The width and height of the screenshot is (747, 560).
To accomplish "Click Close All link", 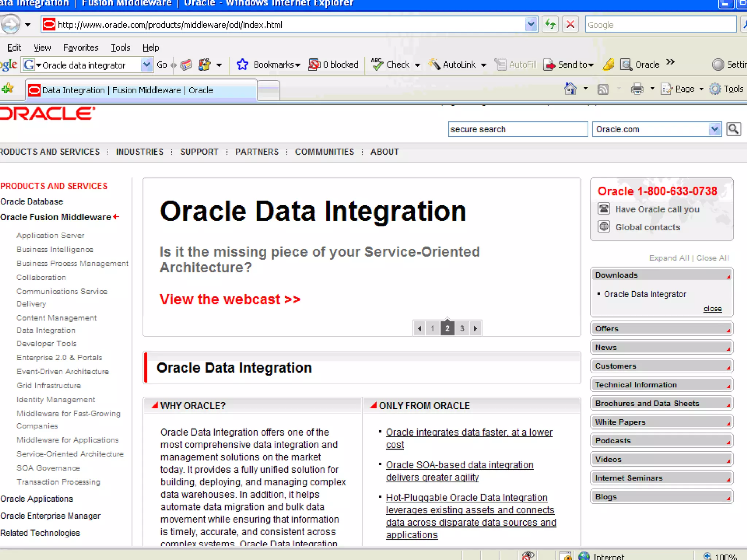I will [x=713, y=258].
